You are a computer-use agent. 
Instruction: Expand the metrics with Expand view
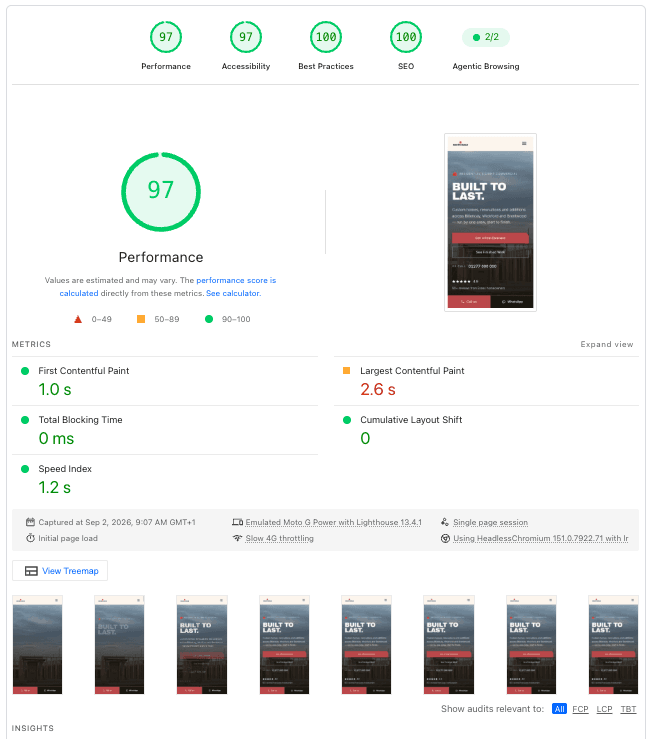(607, 345)
